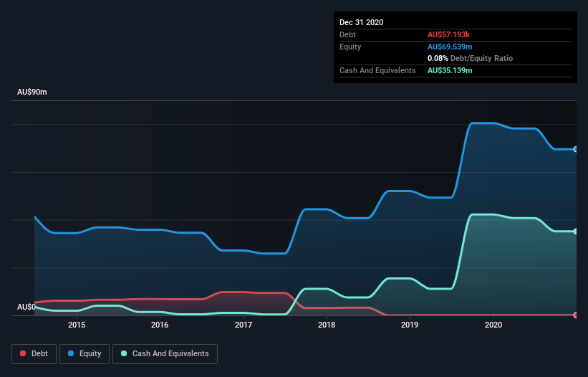Image resolution: width=588 pixels, height=377 pixels.
Task: Click the tooltip Equity row label
Action: pos(350,47)
